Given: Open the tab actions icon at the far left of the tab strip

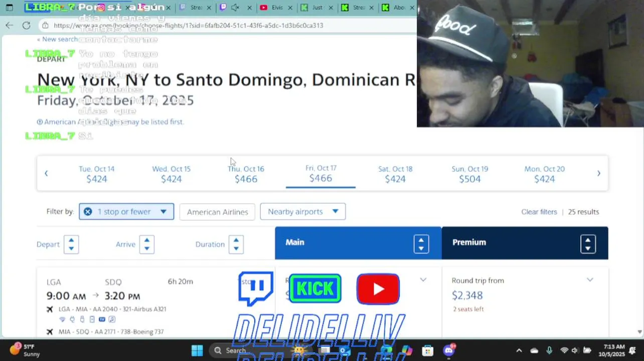Looking at the screenshot, I should pos(10,8).
